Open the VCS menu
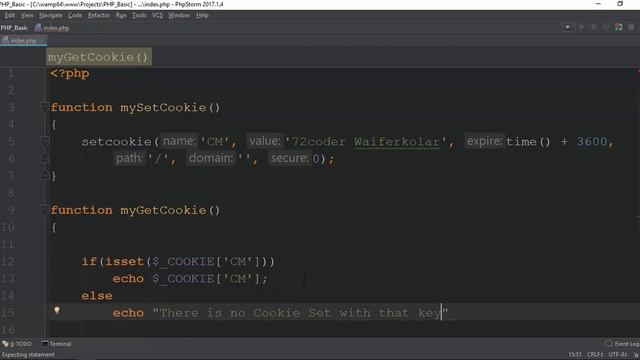This screenshot has height=360, width=640. tap(157, 16)
